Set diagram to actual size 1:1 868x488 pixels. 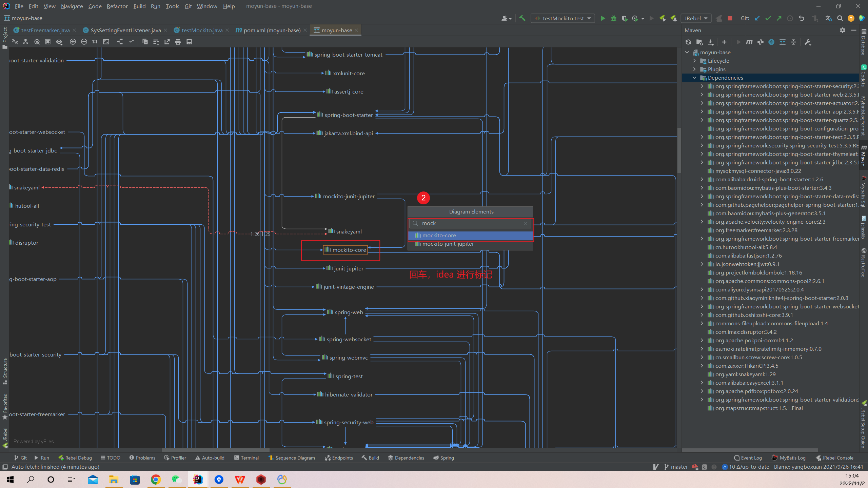pyautogui.click(x=95, y=42)
